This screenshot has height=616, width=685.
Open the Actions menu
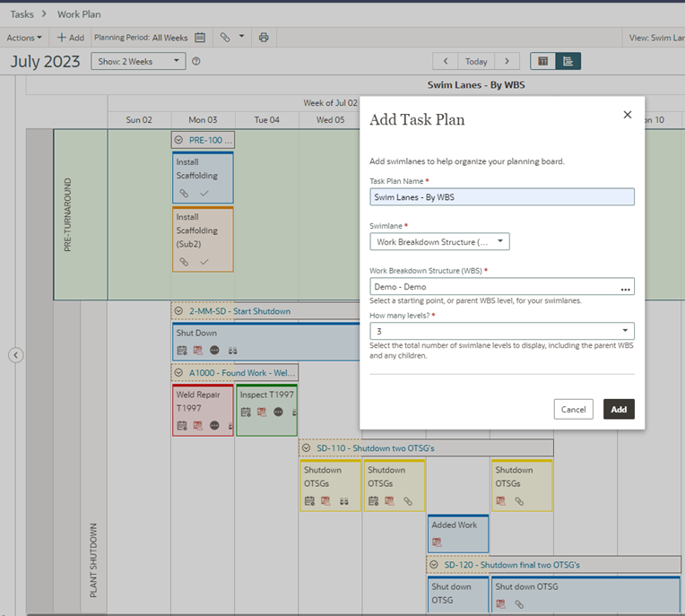[x=23, y=38]
